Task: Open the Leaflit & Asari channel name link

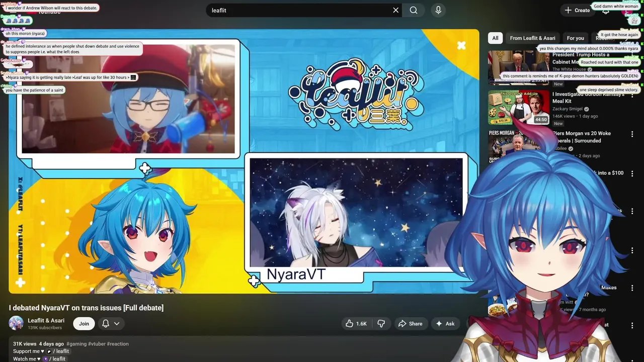Action: coord(46,321)
